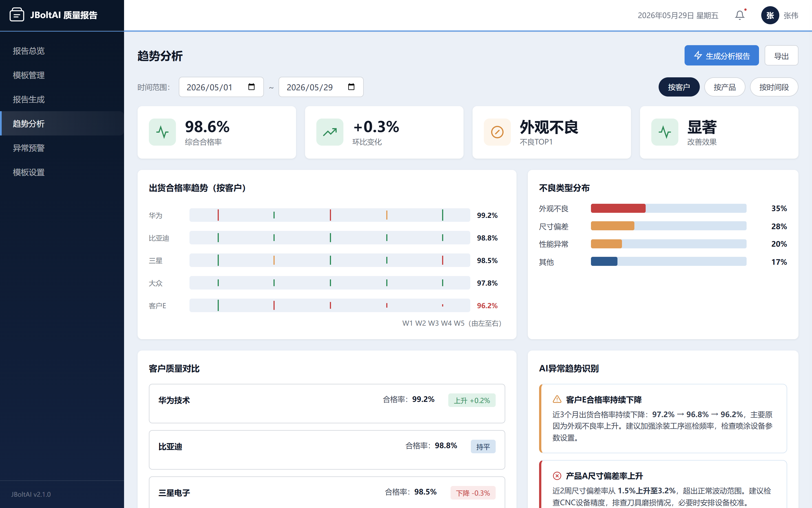Click the 环比变化 trend-up icon
The height and width of the screenshot is (508, 812).
(330, 132)
